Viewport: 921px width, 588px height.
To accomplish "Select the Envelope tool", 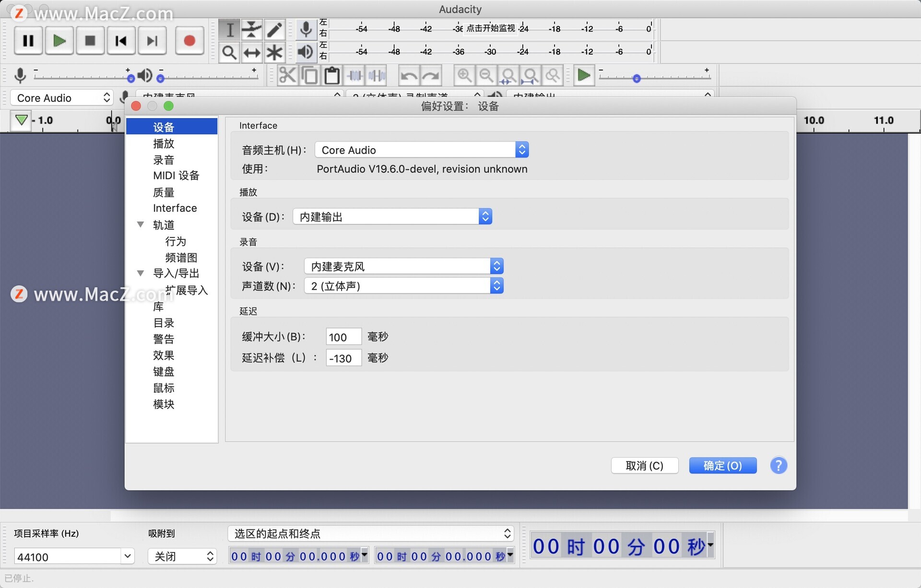I will click(x=252, y=30).
